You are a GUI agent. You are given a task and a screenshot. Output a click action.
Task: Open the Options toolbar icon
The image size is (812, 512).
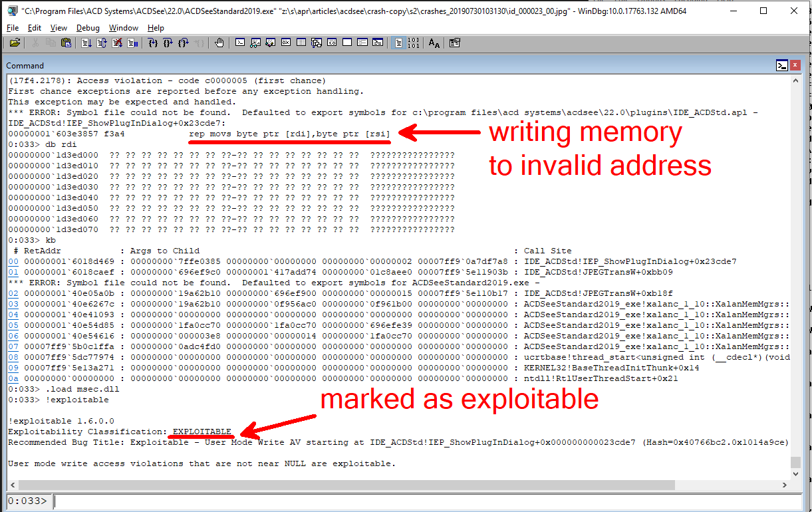click(x=454, y=43)
